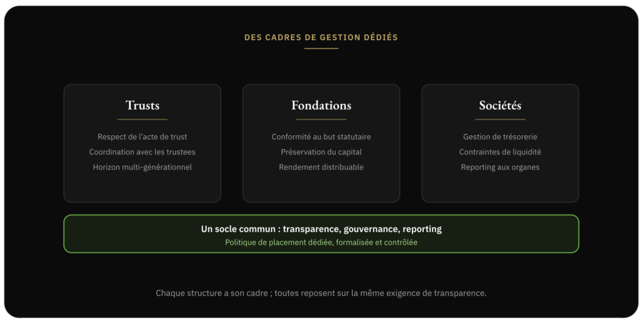Click 'Conformité au but statutaire'
The height and width of the screenshot is (325, 644).
click(321, 136)
